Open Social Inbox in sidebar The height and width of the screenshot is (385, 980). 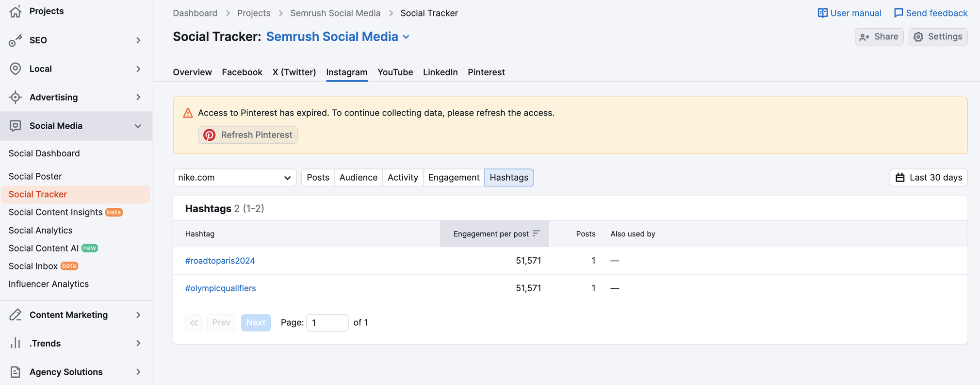pos(33,266)
